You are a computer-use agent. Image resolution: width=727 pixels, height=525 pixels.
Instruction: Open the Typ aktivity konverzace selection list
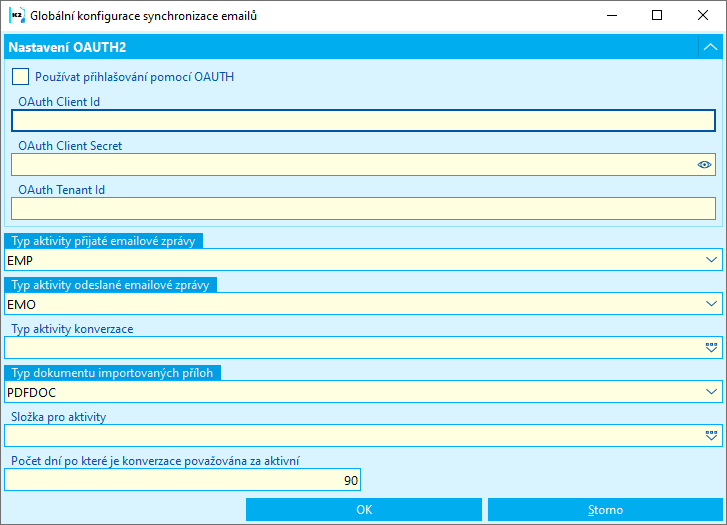(x=711, y=348)
